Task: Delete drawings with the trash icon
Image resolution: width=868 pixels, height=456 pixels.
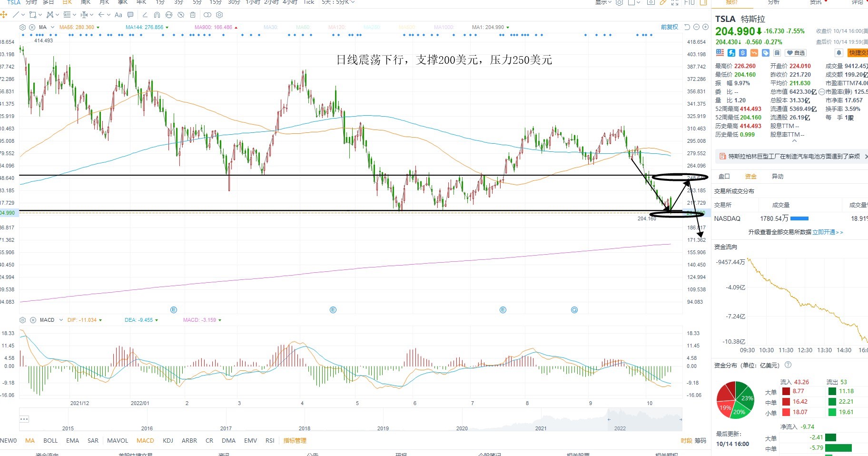Action: coord(193,15)
